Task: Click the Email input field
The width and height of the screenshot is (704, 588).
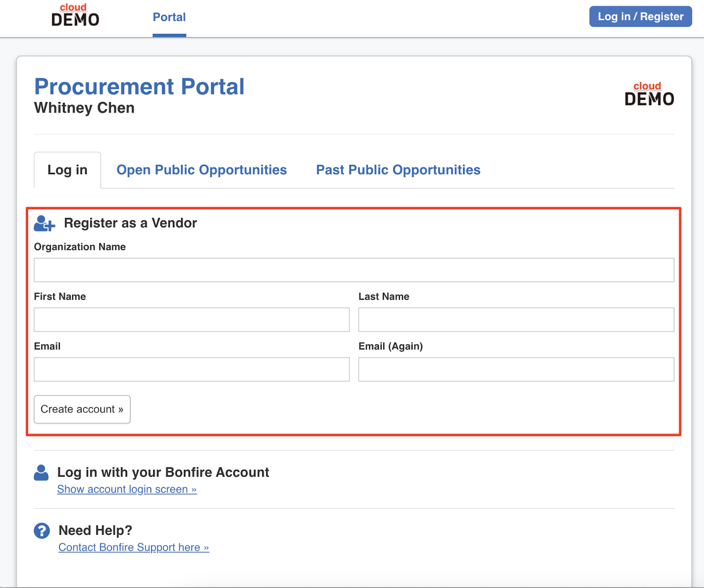Action: click(x=191, y=369)
